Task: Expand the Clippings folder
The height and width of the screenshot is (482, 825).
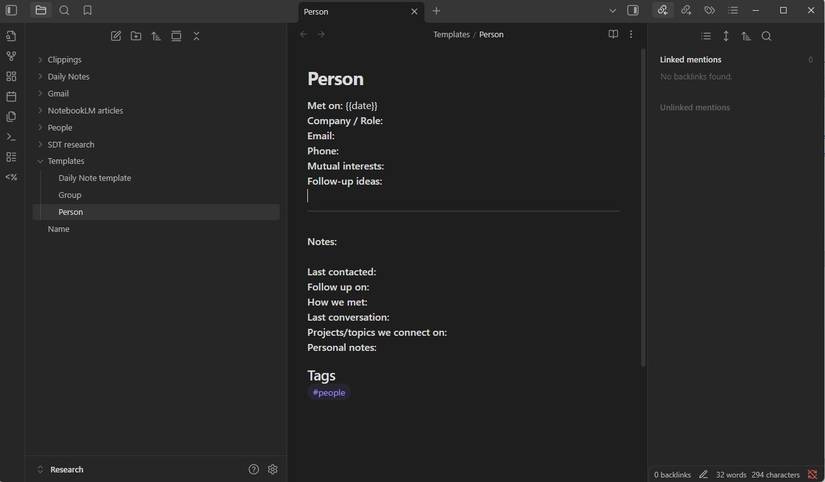Action: pyautogui.click(x=40, y=59)
